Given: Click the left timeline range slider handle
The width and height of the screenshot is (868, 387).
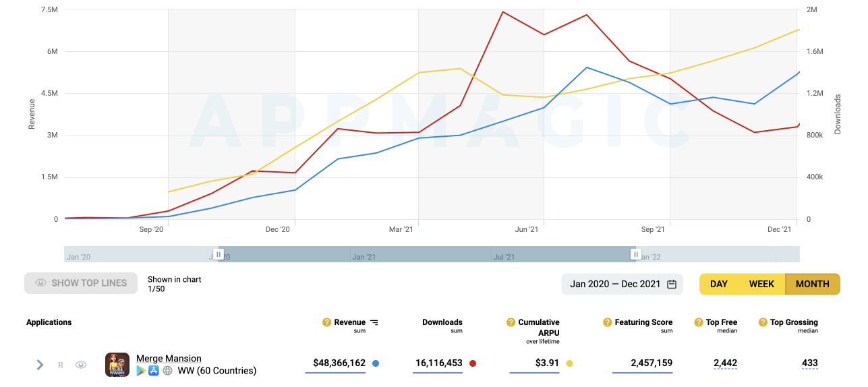Looking at the screenshot, I should (219, 254).
